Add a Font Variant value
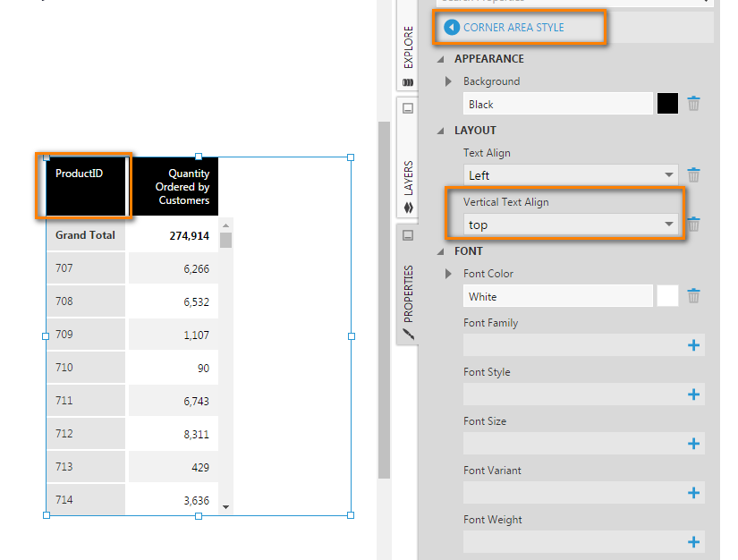 (x=693, y=493)
